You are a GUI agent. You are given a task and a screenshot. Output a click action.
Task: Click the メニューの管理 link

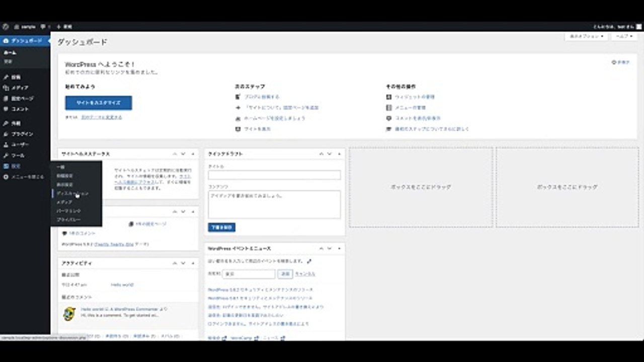(x=411, y=108)
